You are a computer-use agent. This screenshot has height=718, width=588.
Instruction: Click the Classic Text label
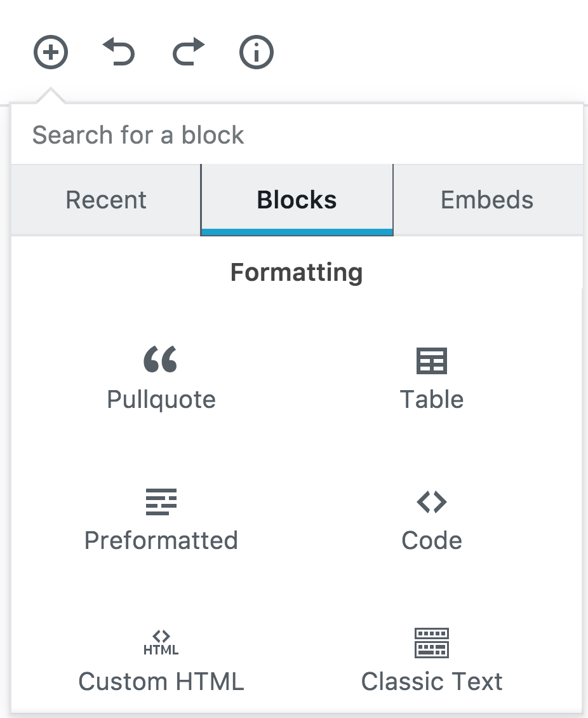(432, 681)
